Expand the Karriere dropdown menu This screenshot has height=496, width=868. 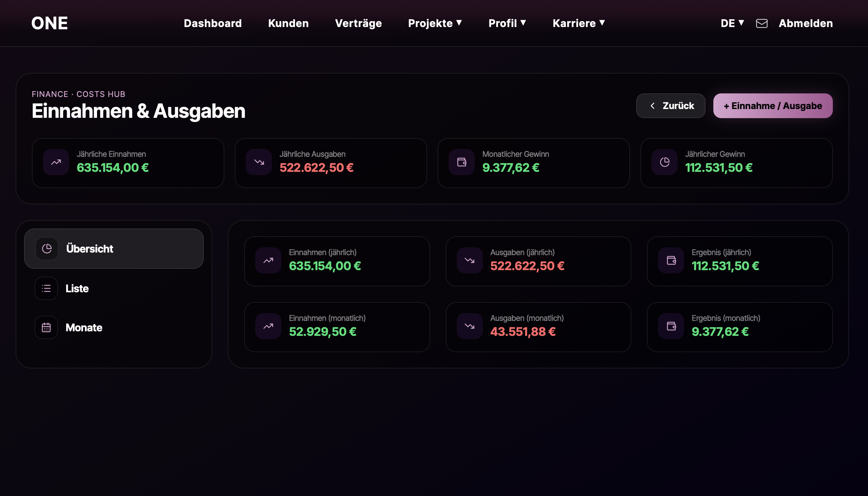(x=578, y=23)
